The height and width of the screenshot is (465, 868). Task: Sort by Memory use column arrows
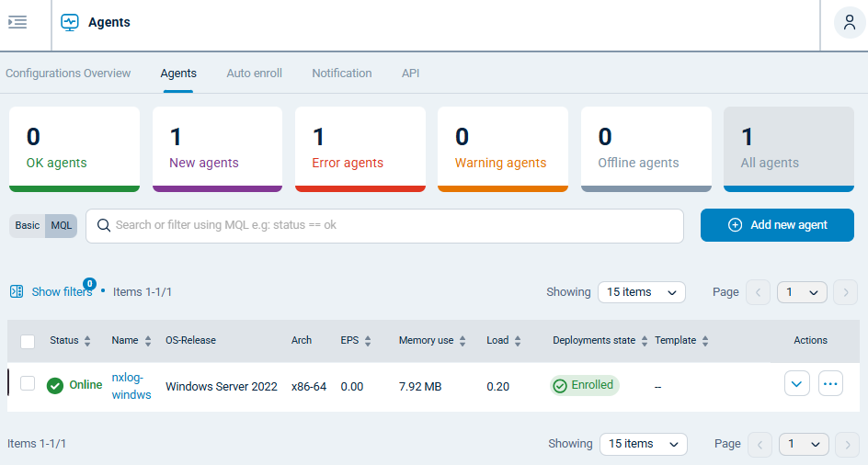(463, 341)
